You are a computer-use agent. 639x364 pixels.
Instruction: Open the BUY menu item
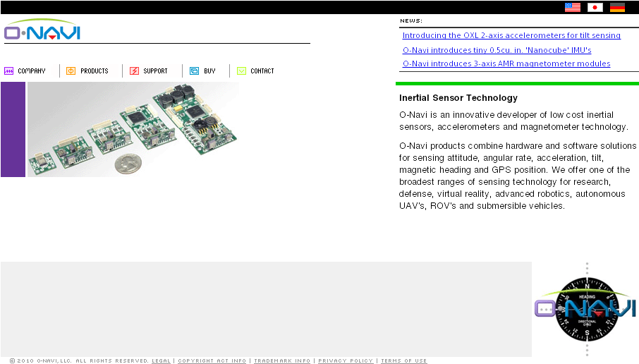tap(210, 71)
